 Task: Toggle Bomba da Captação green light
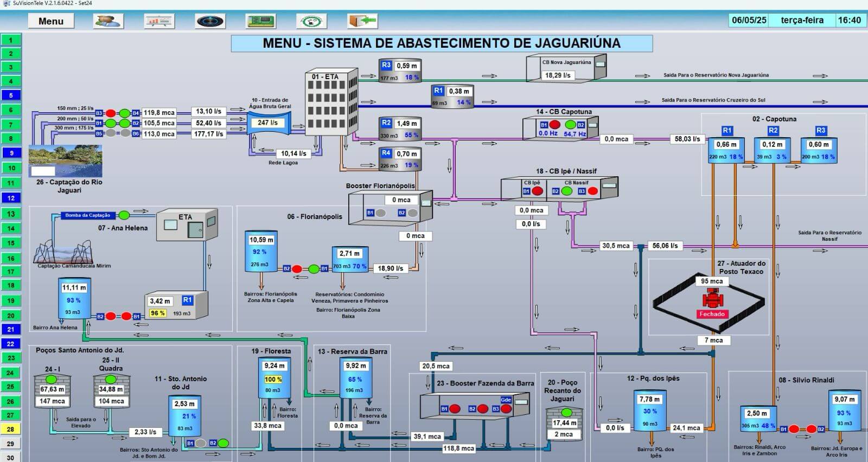point(124,215)
